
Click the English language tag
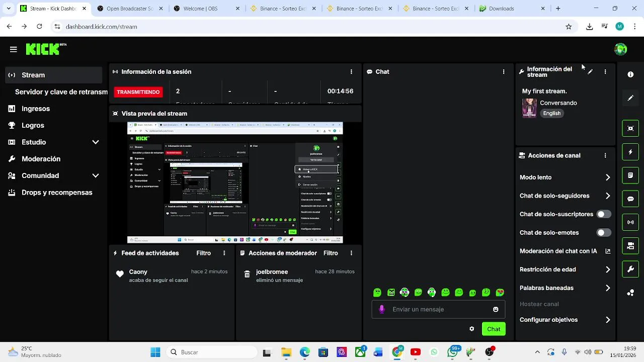tap(552, 113)
